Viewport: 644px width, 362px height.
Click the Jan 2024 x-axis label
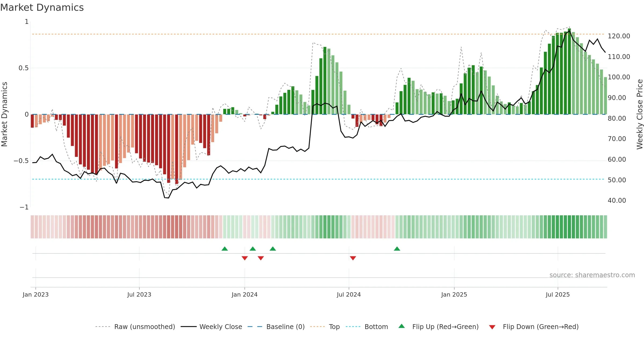click(x=245, y=294)
